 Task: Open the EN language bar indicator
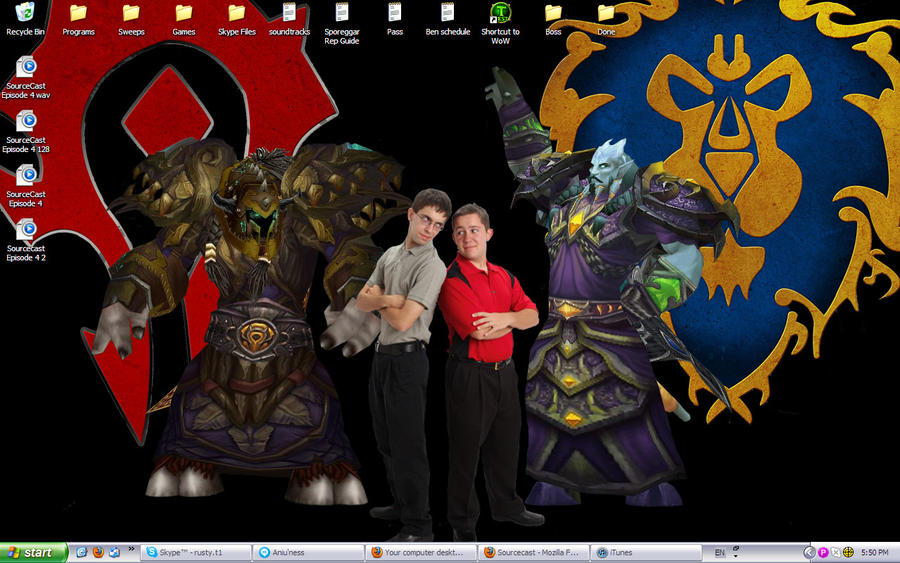719,553
